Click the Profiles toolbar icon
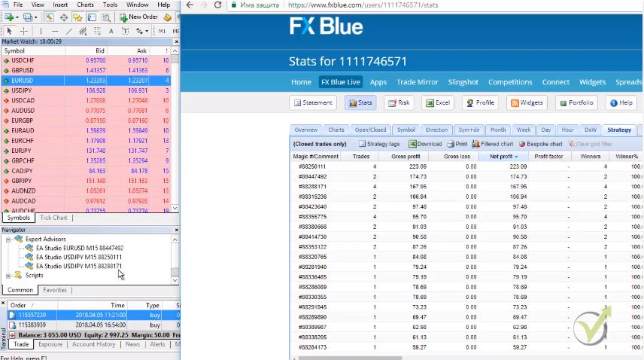The height and width of the screenshot is (360, 644). point(28,17)
